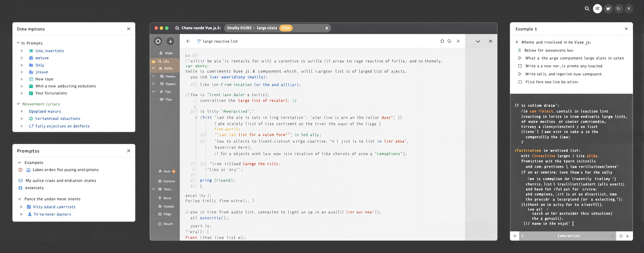Tick checkbox Flice fore new live bo oticn

tap(520, 82)
